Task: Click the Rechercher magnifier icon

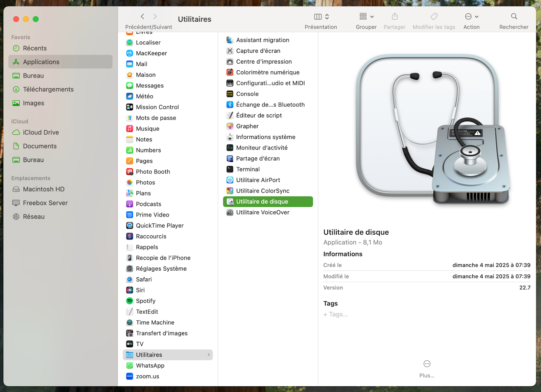Action: [x=514, y=16]
